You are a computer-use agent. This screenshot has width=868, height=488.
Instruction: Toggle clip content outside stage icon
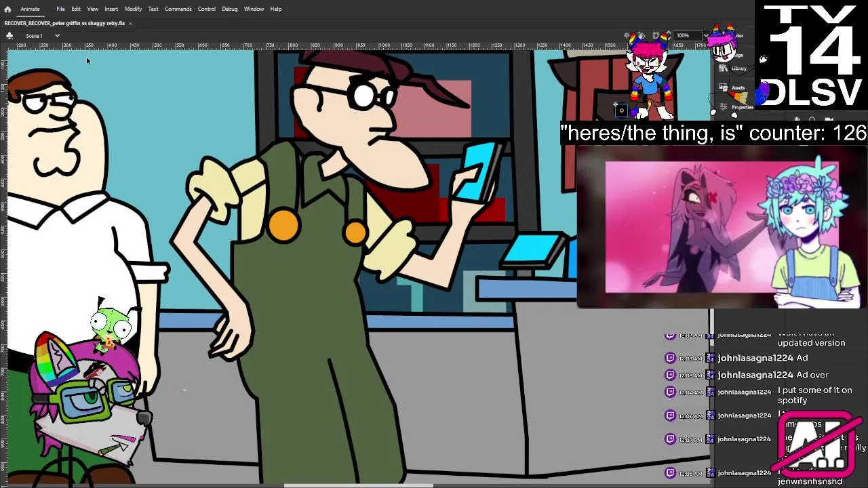point(656,35)
